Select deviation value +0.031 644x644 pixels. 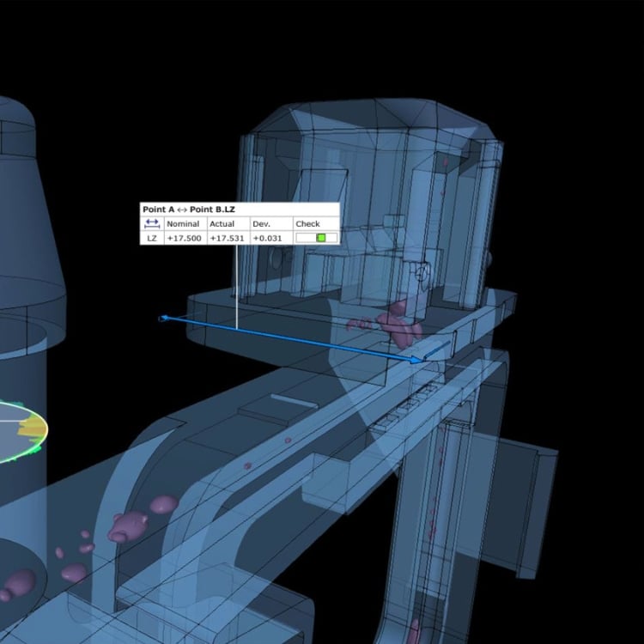coord(267,238)
